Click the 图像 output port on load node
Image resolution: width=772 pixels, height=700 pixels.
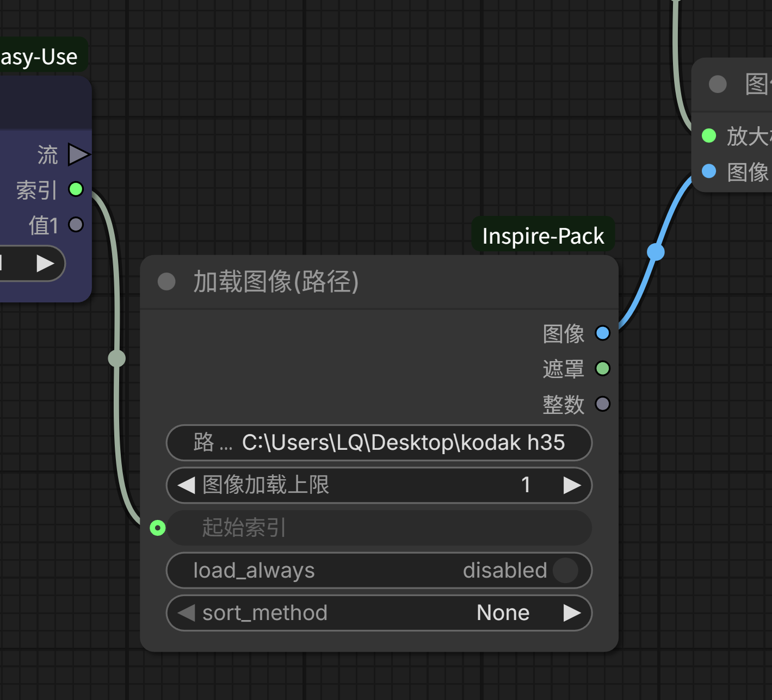tap(602, 333)
